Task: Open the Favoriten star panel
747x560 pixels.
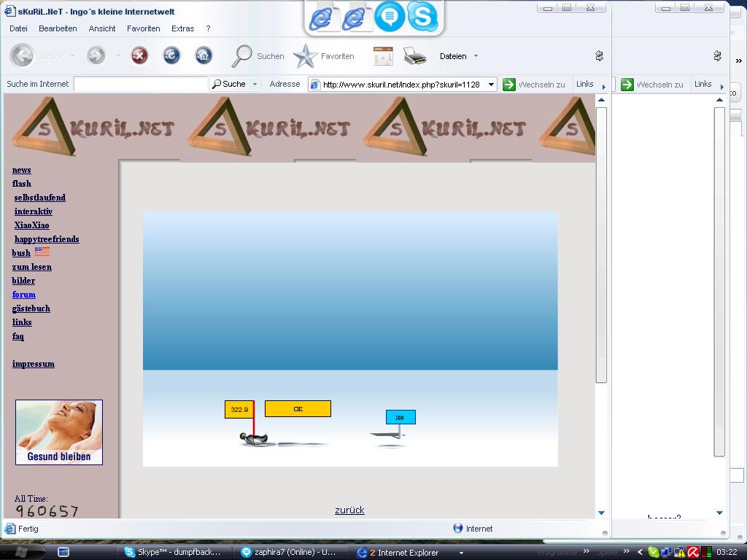Action: [x=306, y=55]
